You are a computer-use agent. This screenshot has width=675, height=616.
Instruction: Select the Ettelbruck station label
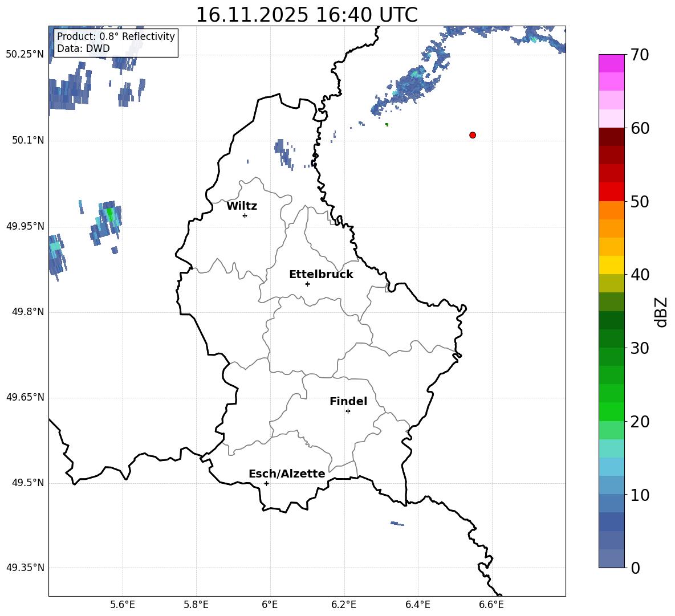(321, 275)
